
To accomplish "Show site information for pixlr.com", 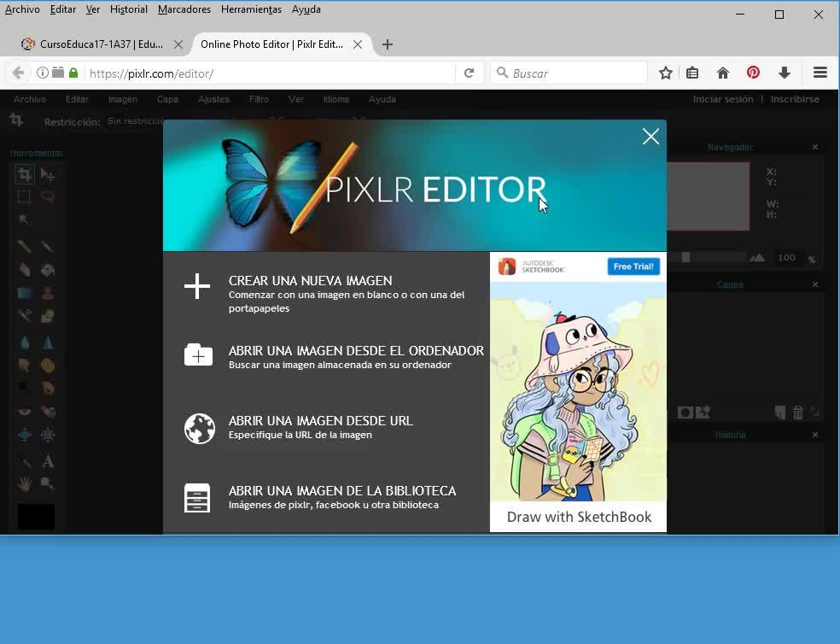I will point(42,73).
